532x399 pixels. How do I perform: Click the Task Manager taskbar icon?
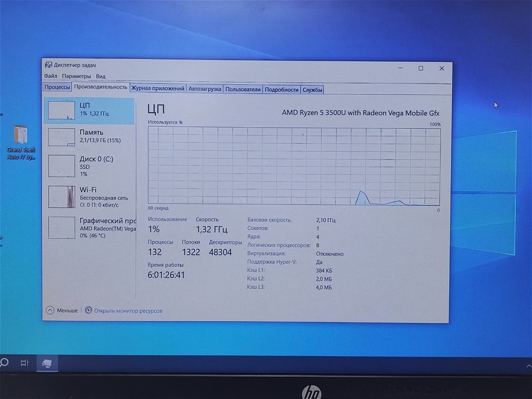coord(47,363)
